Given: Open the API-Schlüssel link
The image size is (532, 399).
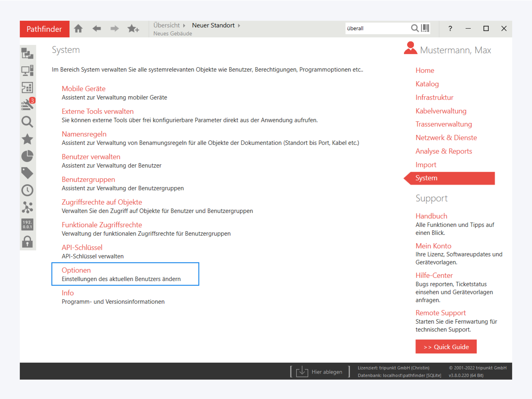Looking at the screenshot, I should [x=82, y=247].
